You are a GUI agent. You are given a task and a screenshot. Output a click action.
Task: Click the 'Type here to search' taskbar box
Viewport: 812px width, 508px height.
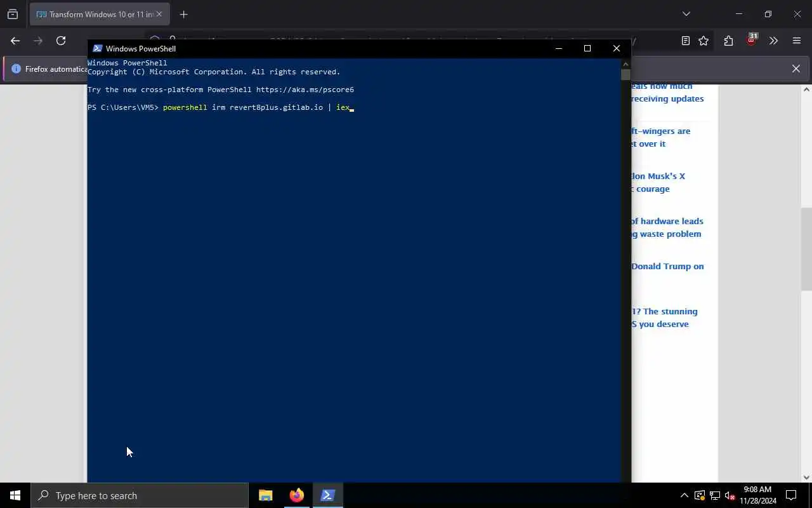(x=139, y=495)
